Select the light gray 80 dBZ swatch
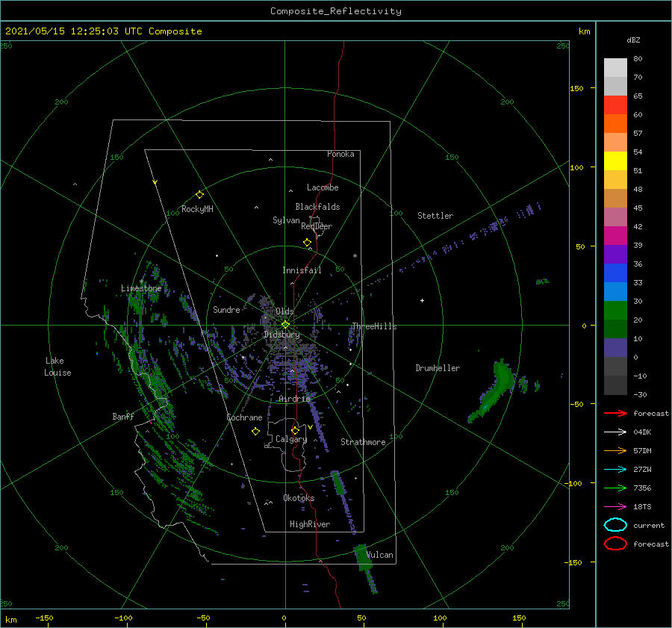Viewport: 672px width, 628px height. pyautogui.click(x=615, y=67)
